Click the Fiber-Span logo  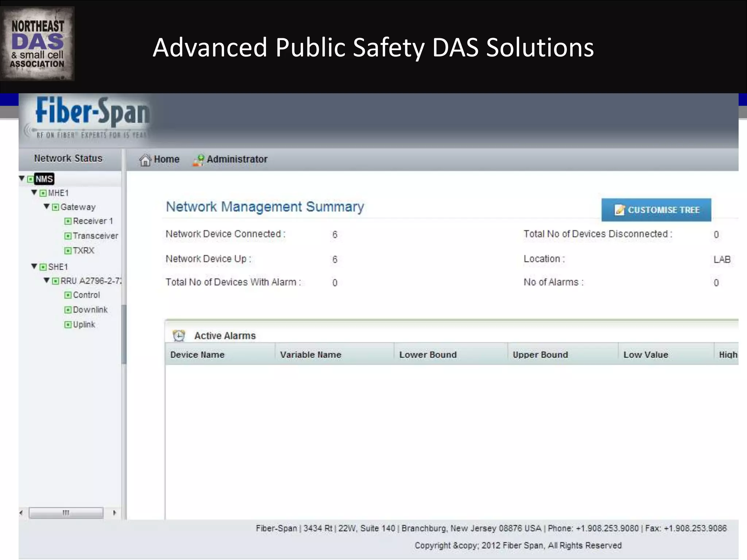pyautogui.click(x=88, y=117)
